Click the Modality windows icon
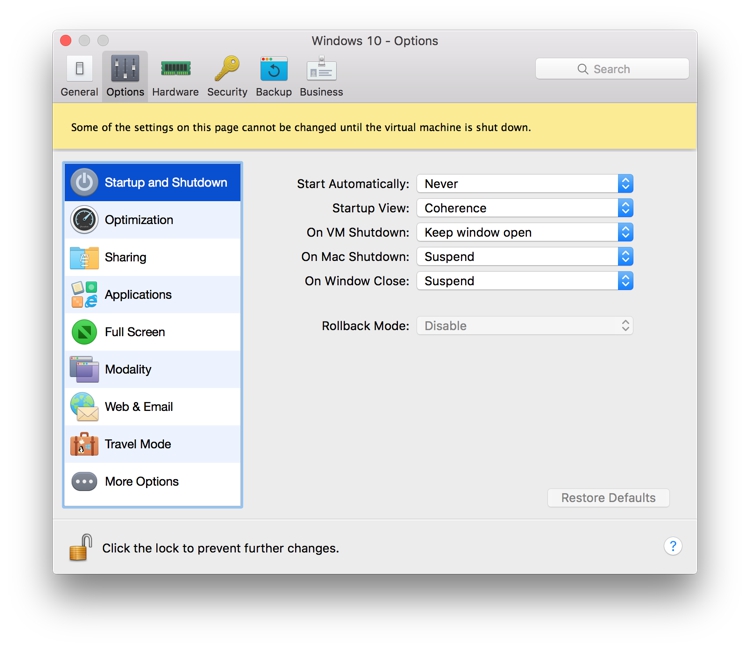Viewport: 750px width, 649px height. [84, 369]
